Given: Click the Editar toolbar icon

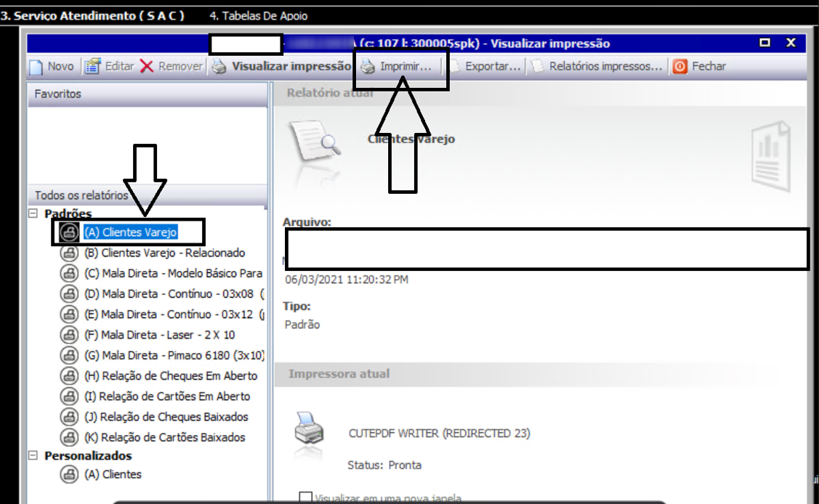Looking at the screenshot, I should pyautogui.click(x=92, y=66).
